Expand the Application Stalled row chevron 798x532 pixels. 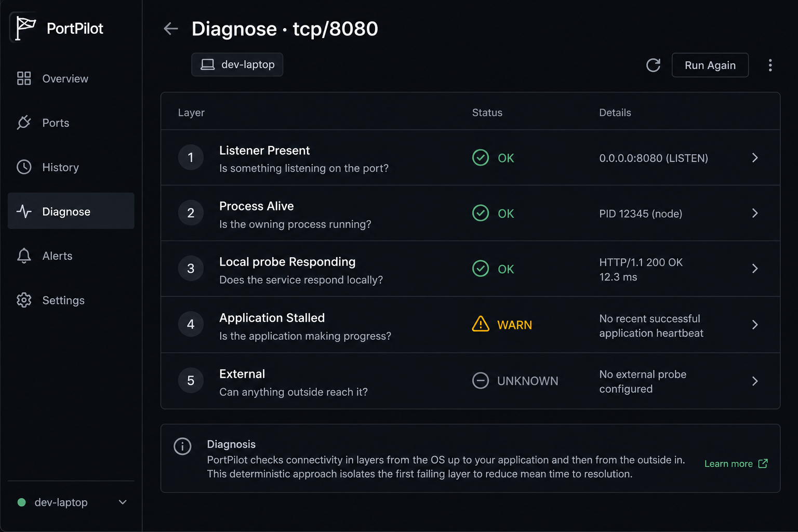point(755,325)
